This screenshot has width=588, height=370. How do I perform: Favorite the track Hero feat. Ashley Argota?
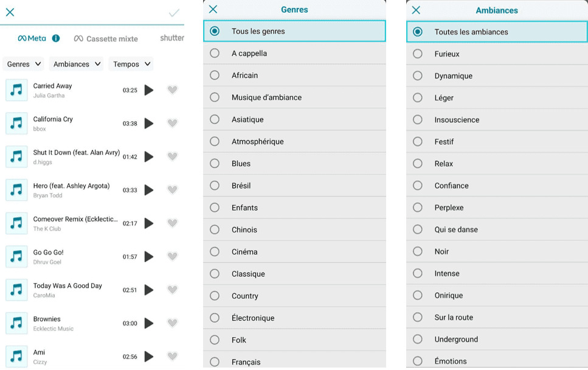[172, 190]
